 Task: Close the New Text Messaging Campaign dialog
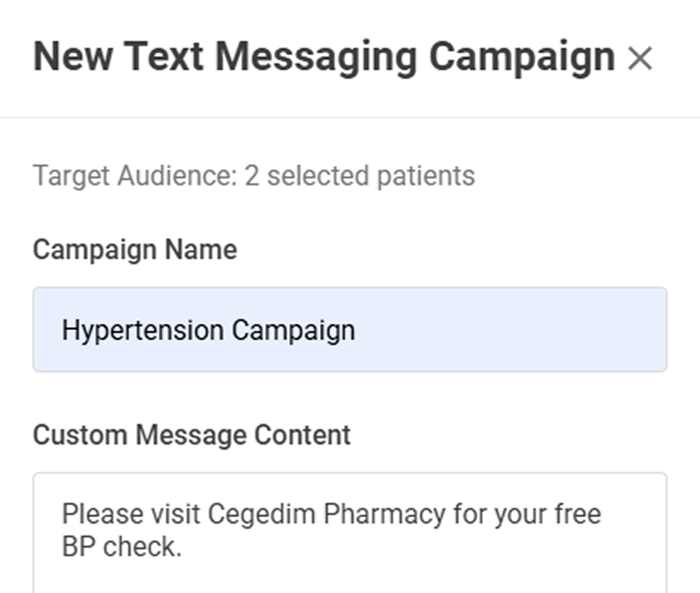pos(640,58)
